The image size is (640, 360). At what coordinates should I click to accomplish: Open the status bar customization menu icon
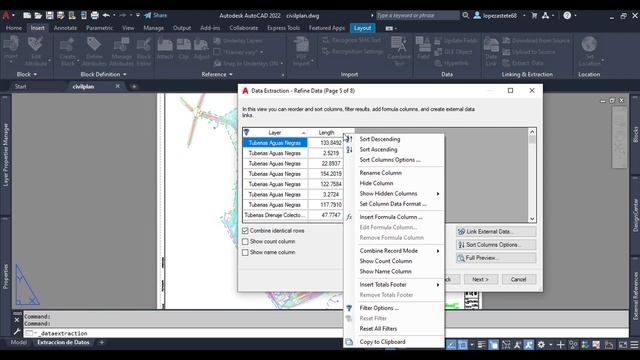point(634,345)
